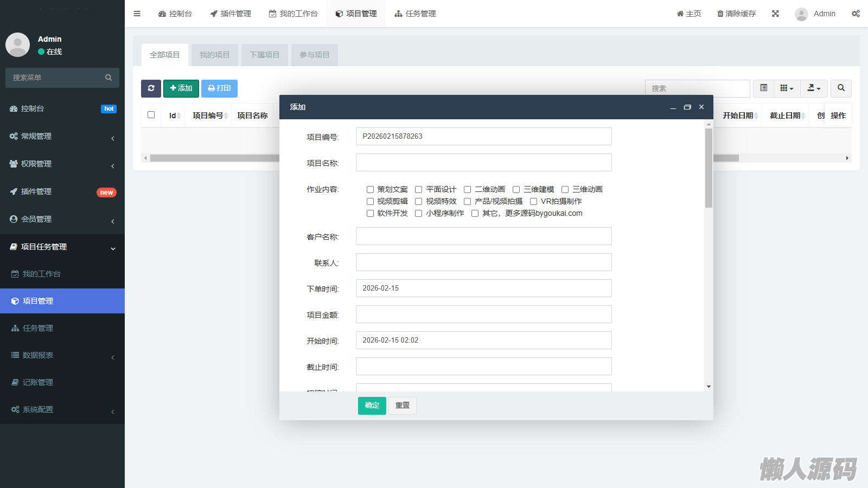
Task: Click the 重置 button
Action: [403, 406]
